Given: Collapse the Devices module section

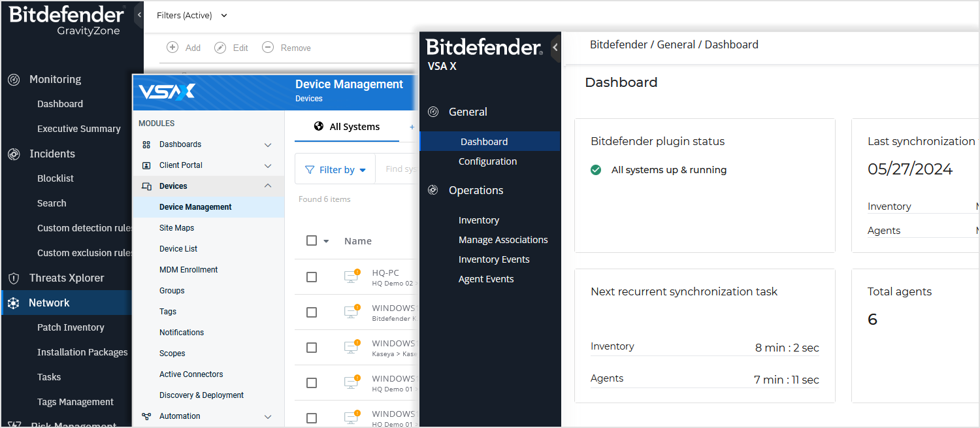Looking at the screenshot, I should [x=268, y=186].
